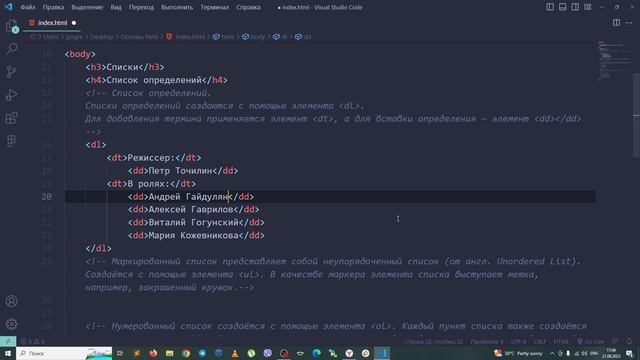This screenshot has height=360, width=640.
Task: Click the Алексей Гаврилов code line
Action: [x=193, y=209]
